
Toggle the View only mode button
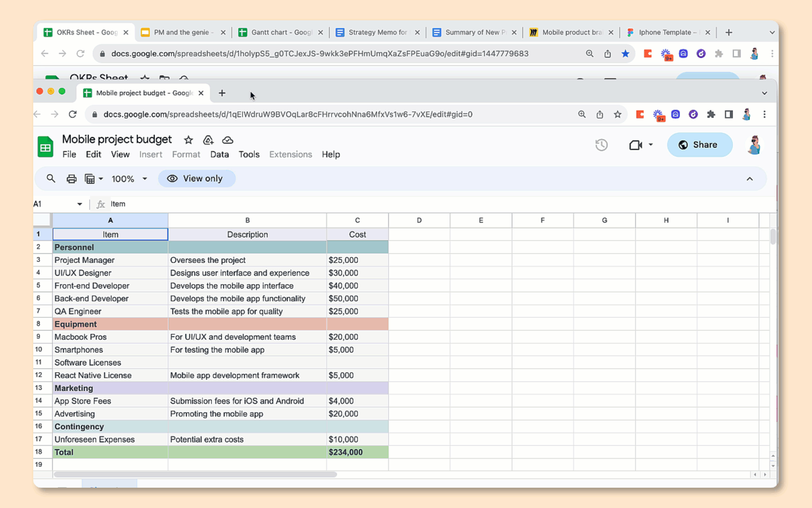tap(196, 178)
